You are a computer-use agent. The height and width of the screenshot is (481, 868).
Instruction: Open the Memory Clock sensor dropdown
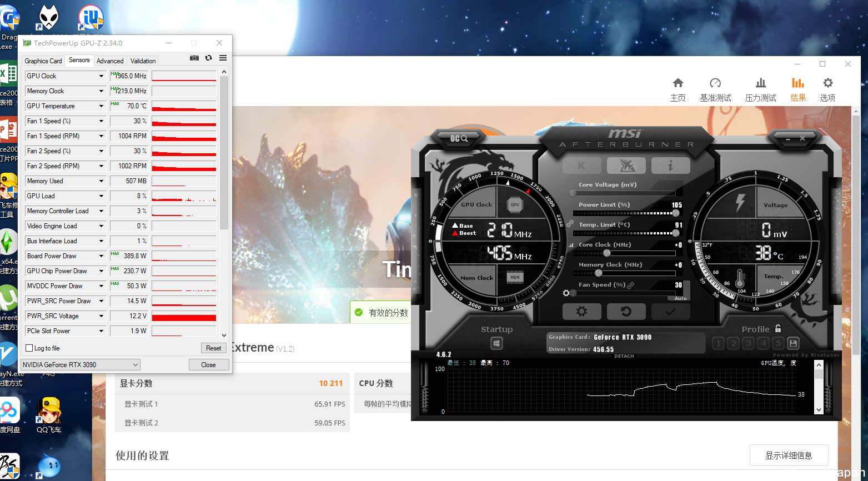coord(101,91)
